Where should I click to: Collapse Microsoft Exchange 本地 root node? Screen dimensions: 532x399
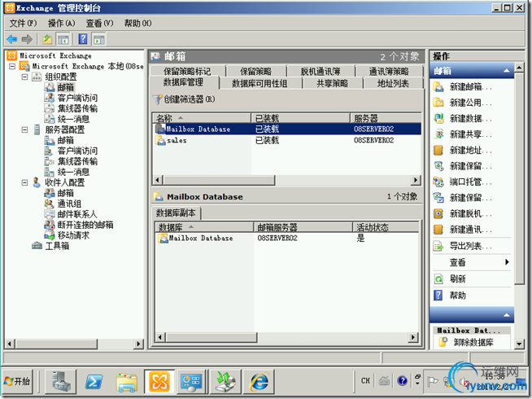click(x=12, y=66)
